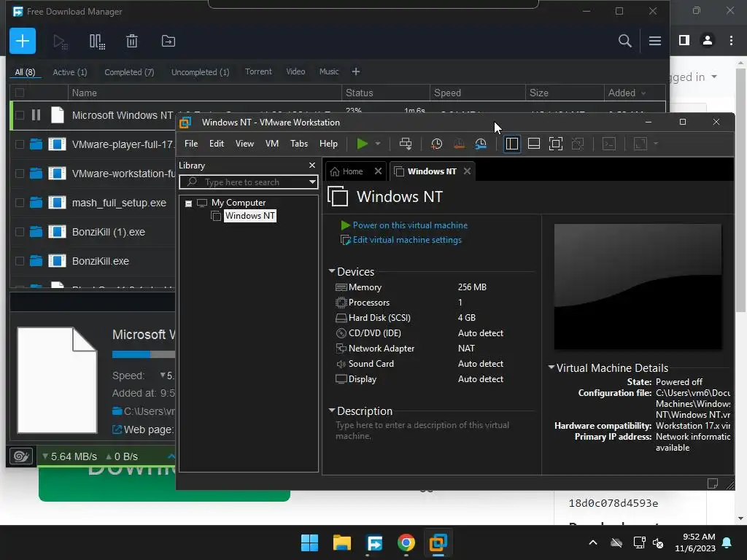Click the VM screen preview thumbnail
The width and height of the screenshot is (747, 560).
638,287
